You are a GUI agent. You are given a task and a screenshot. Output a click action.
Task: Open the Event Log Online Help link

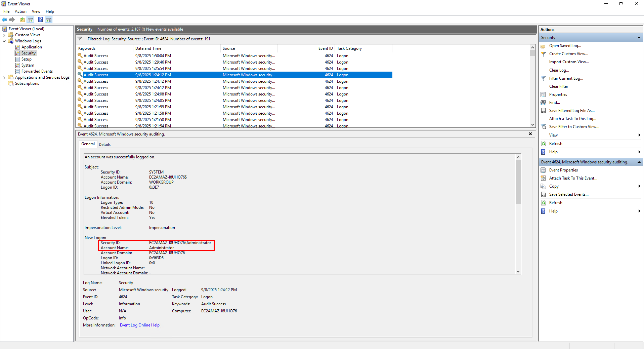click(139, 325)
